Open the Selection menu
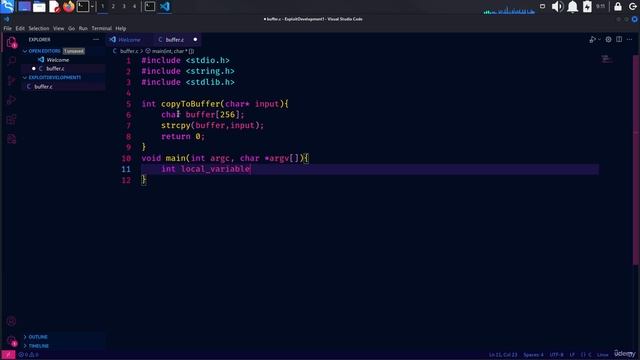 [x=39, y=29]
